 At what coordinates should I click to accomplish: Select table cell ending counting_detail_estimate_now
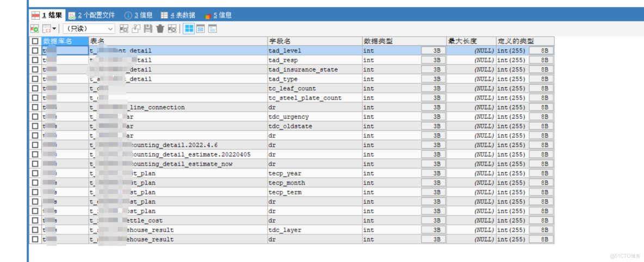tap(178, 164)
